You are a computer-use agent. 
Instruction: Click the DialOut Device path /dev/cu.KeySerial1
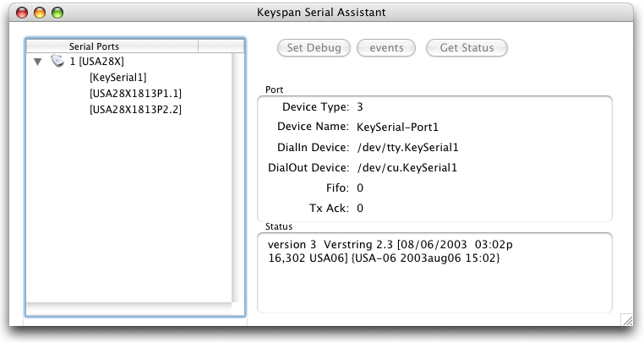coord(407,167)
